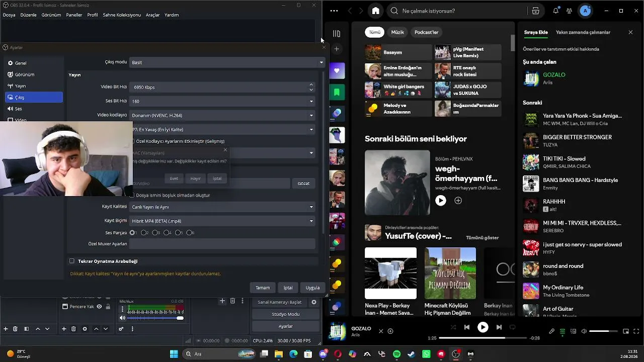This screenshot has height=362, width=644.
Task: Click Tamam in OBS settings
Action: click(x=263, y=288)
